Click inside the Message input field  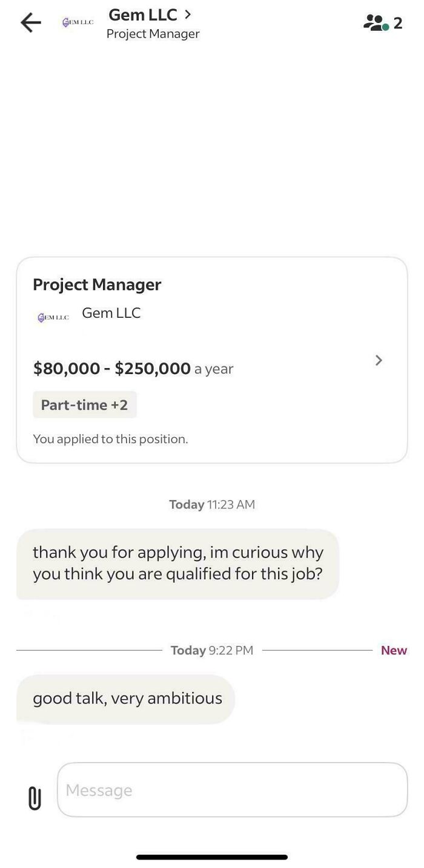pos(233,789)
